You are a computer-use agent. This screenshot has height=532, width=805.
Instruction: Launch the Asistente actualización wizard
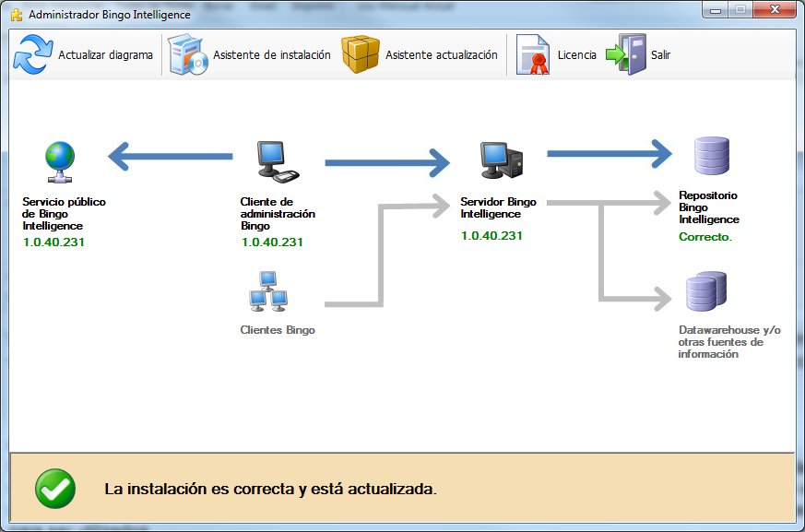(x=361, y=54)
